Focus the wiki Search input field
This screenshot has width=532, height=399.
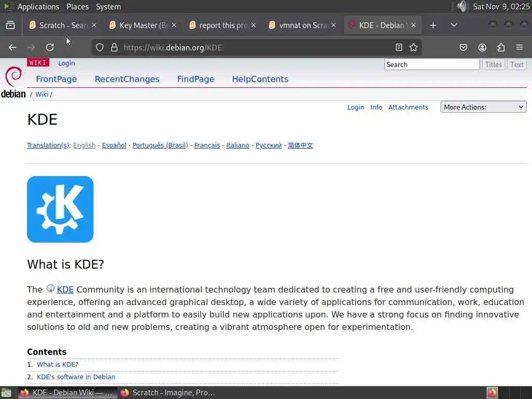point(432,64)
